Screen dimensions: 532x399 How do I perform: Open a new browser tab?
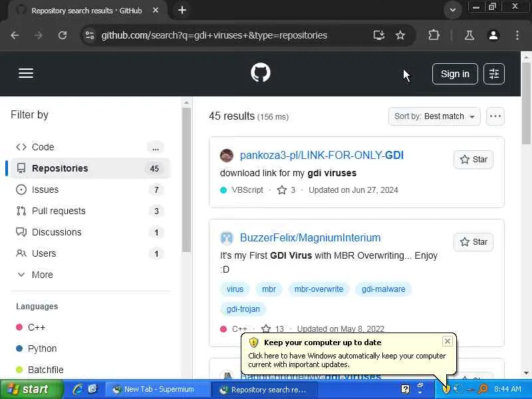coord(182,10)
